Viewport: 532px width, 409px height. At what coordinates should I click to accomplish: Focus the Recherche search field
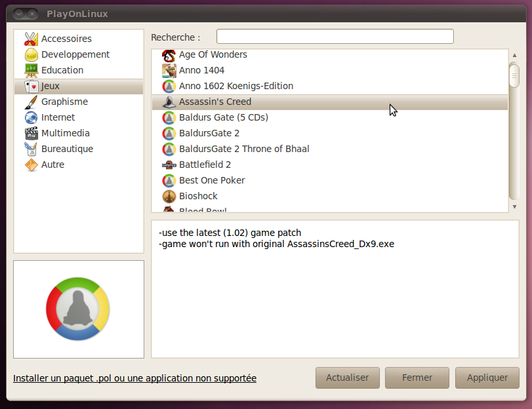(x=335, y=37)
